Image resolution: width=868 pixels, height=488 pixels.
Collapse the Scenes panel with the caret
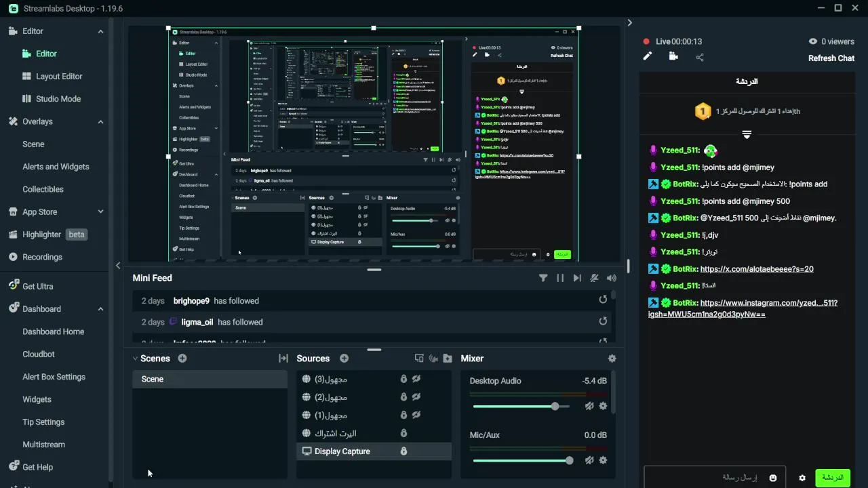(x=135, y=359)
